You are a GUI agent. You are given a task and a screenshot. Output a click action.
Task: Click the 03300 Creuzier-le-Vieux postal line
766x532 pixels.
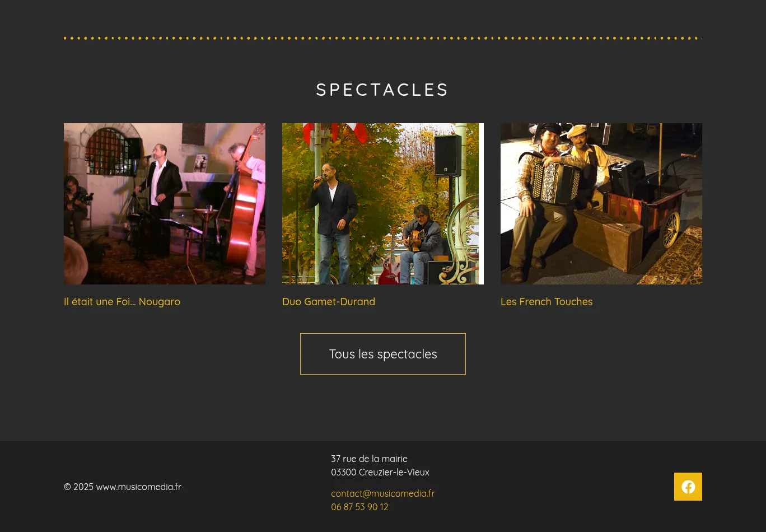[380, 472]
